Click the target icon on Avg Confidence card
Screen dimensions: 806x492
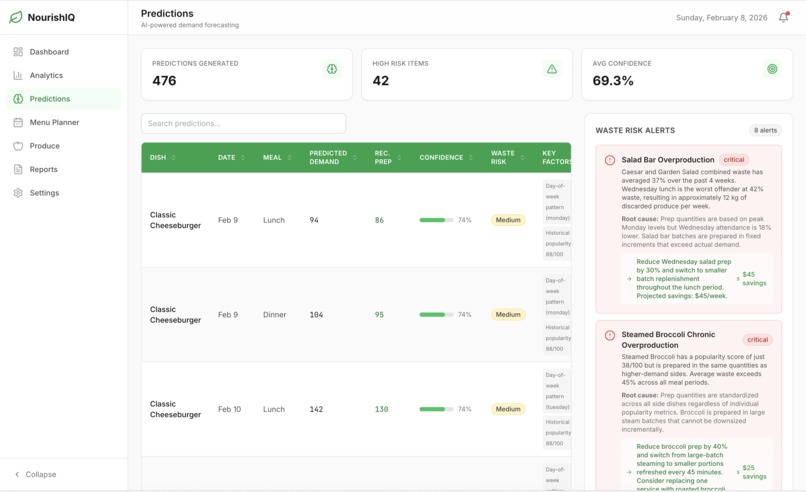click(772, 69)
